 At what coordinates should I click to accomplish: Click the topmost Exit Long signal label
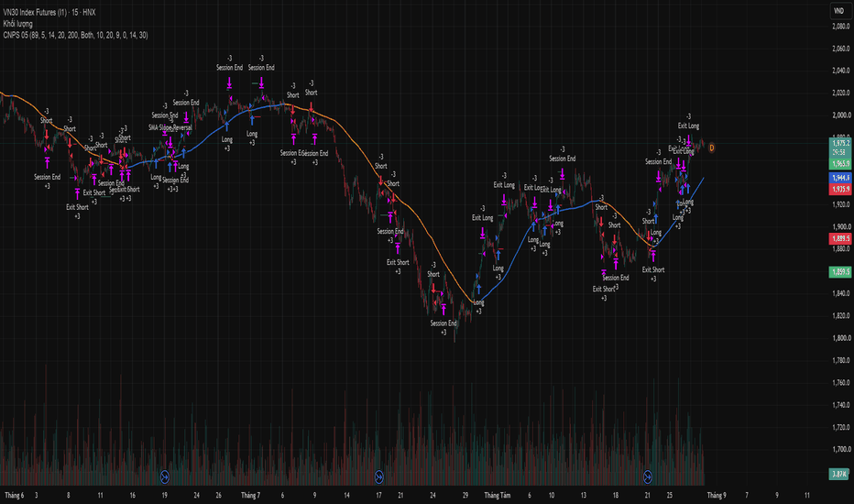pyautogui.click(x=688, y=126)
